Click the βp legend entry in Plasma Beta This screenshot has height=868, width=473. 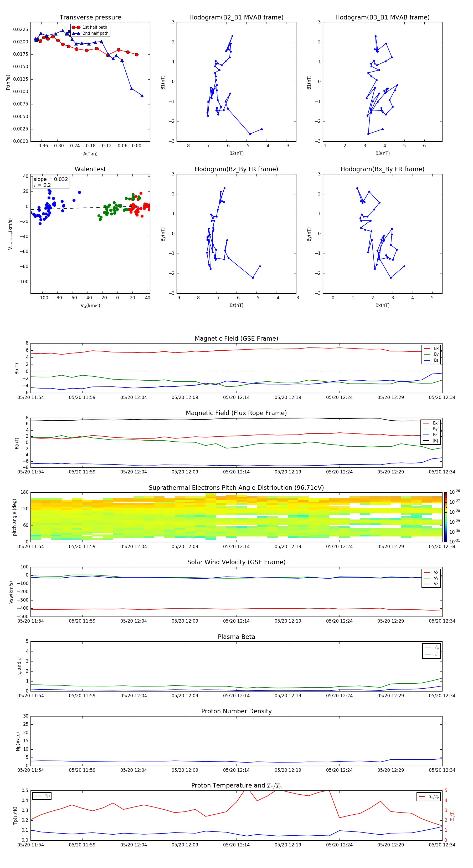click(432, 647)
